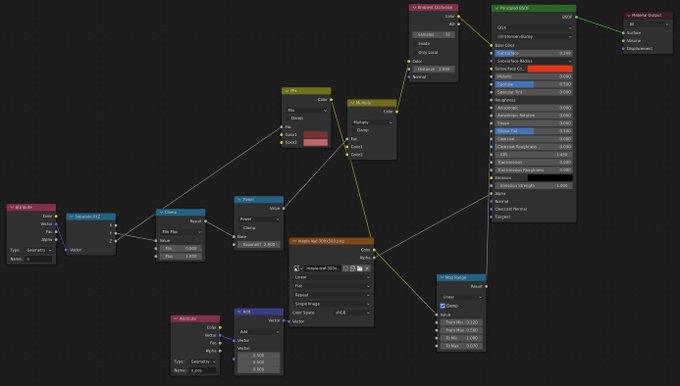Collapse the Map Range node via header arrow
The image size is (680, 386).
442,278
